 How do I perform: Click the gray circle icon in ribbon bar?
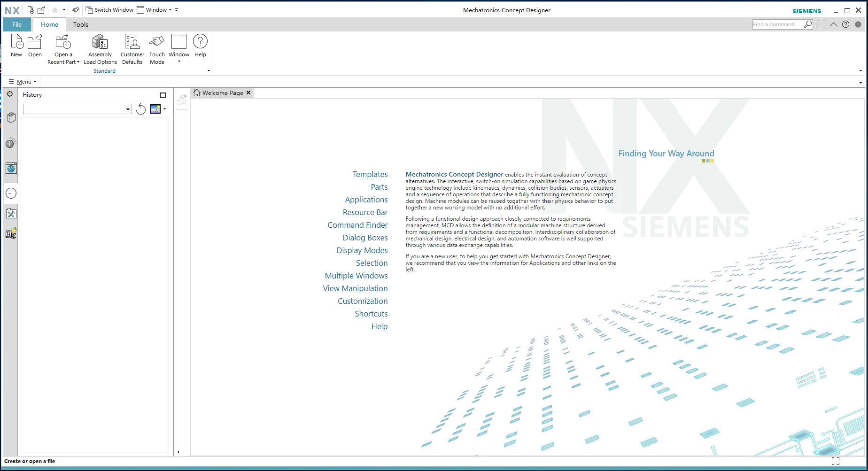858,24
